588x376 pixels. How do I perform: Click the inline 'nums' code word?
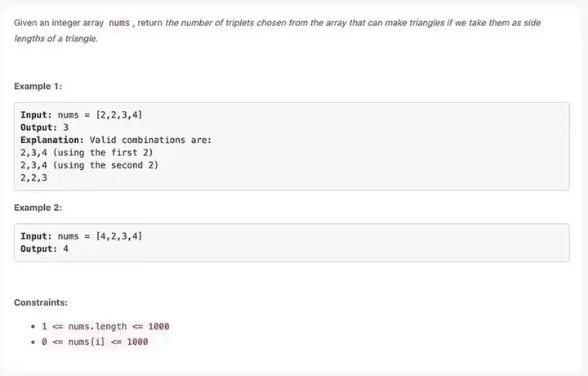(119, 23)
